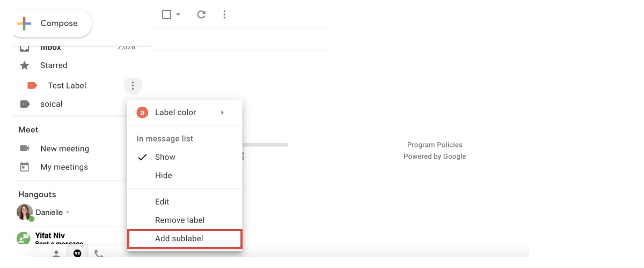Click the Powered by Google link
644x268 pixels.
click(435, 157)
